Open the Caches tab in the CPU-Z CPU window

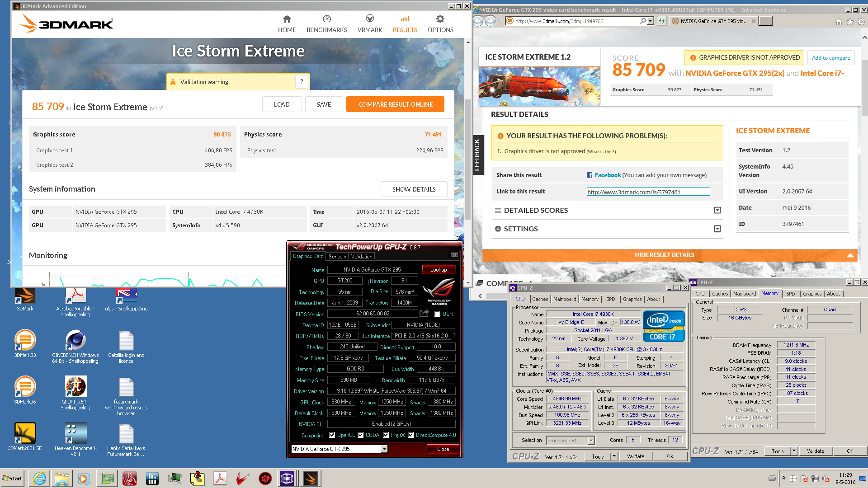(540, 299)
